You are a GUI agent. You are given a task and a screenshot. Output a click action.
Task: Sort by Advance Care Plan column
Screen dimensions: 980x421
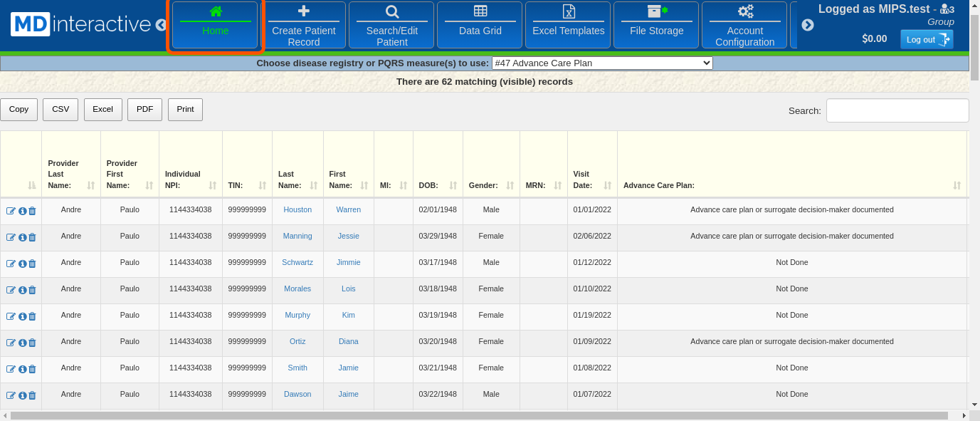pos(791,185)
